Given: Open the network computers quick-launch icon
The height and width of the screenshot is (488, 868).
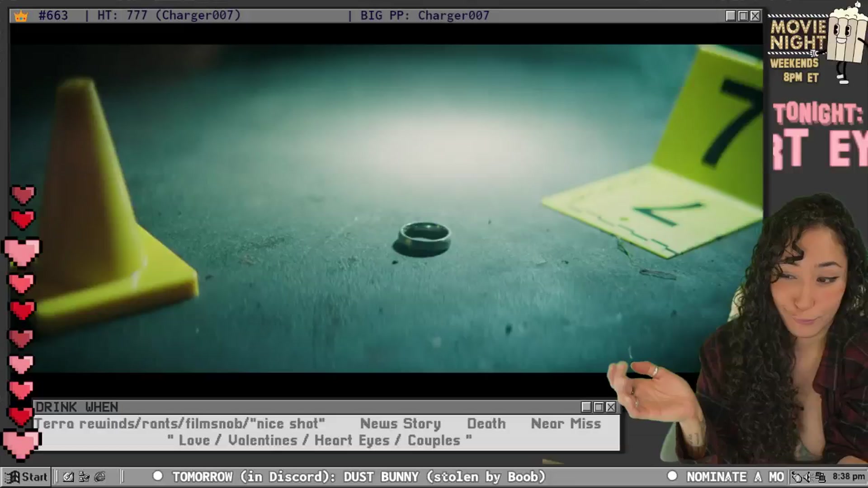Looking at the screenshot, I should click(x=84, y=477).
